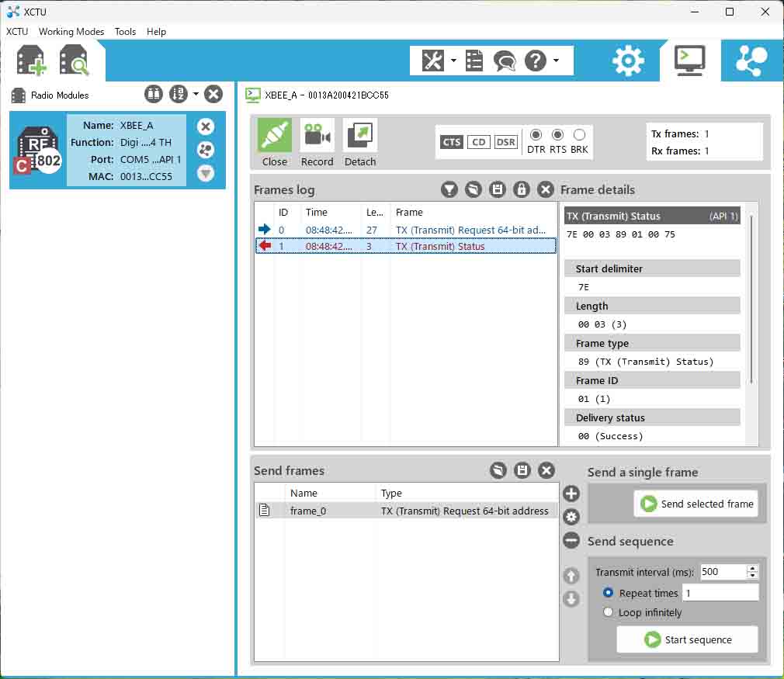Expand XBEE_A module options arrow
The width and height of the screenshot is (784, 679).
click(206, 174)
